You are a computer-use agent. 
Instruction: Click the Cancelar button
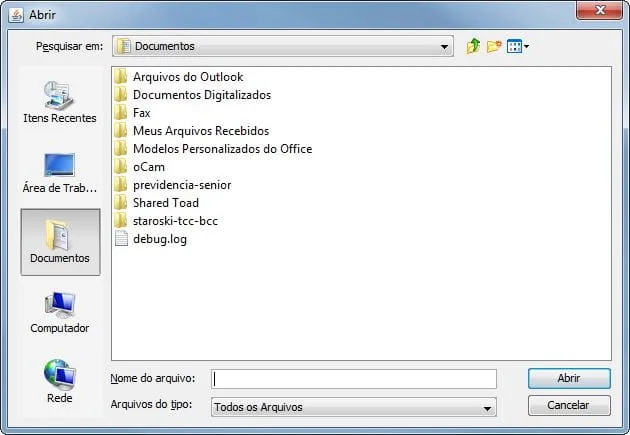tap(569, 405)
